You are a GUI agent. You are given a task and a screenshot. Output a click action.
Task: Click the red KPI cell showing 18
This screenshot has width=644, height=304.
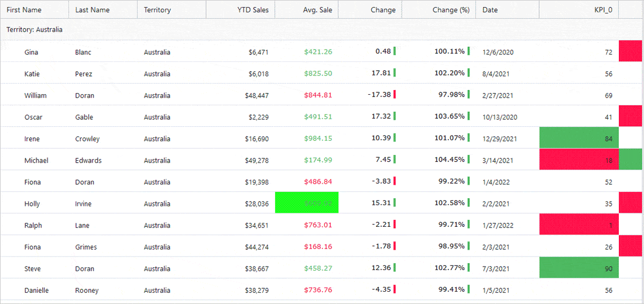point(578,160)
